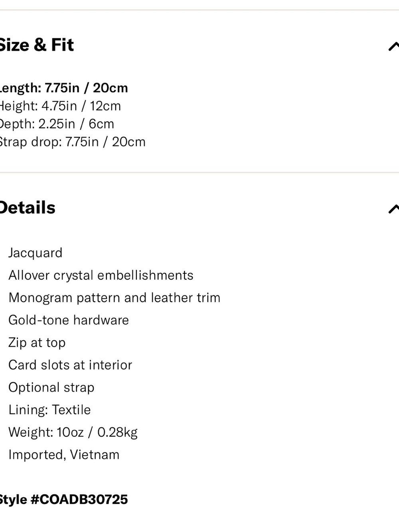Click the Depth 2.25in / 6cm line
This screenshot has width=399, height=532.
click(57, 124)
